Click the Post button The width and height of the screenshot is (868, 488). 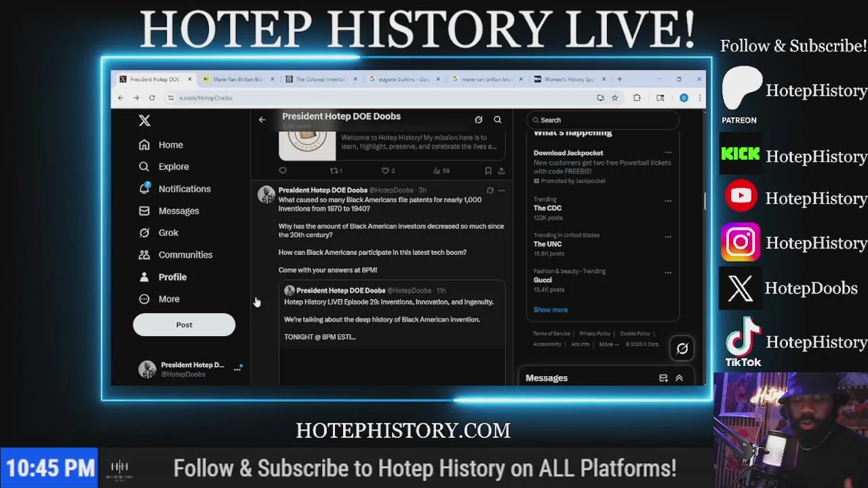tap(184, 325)
